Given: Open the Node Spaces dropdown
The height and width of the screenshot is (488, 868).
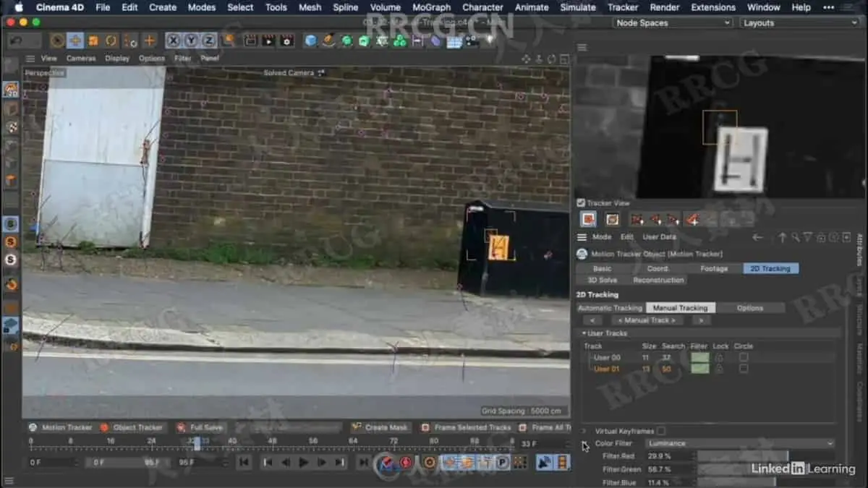Looking at the screenshot, I should pos(673,22).
